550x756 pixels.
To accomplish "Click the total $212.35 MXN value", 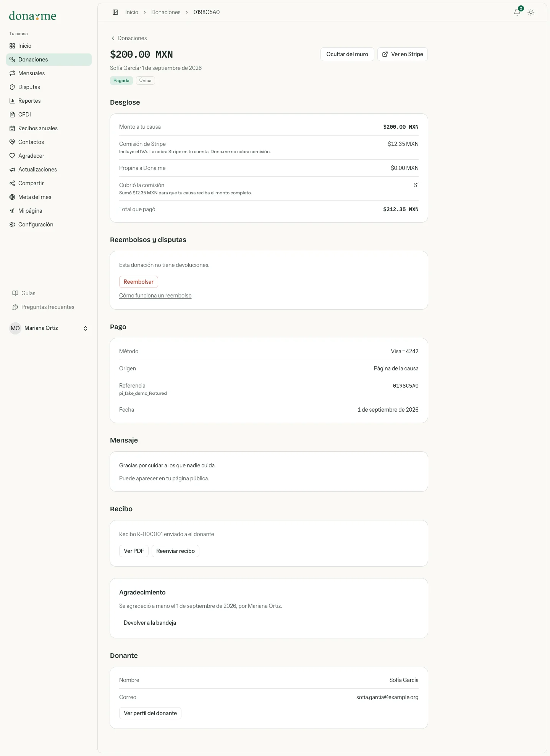I will click(x=401, y=209).
